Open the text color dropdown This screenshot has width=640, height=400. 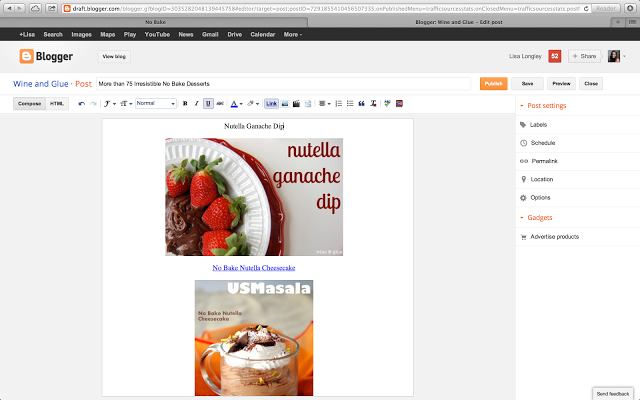click(236, 104)
